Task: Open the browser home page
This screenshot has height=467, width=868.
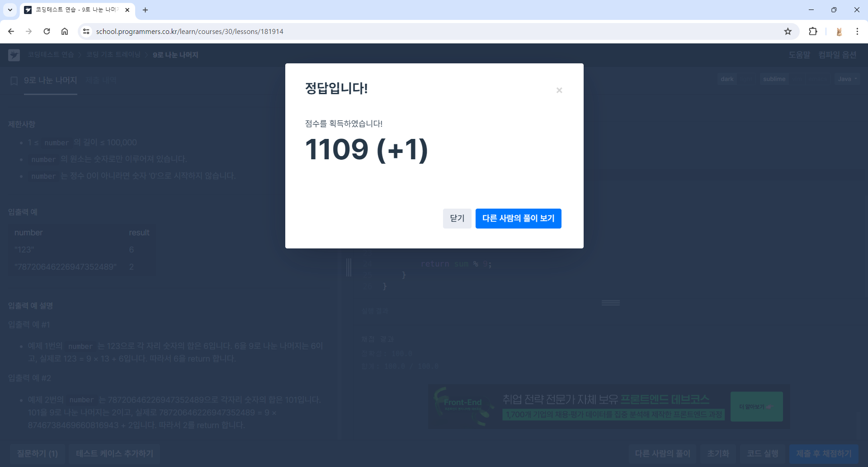Action: point(65,31)
